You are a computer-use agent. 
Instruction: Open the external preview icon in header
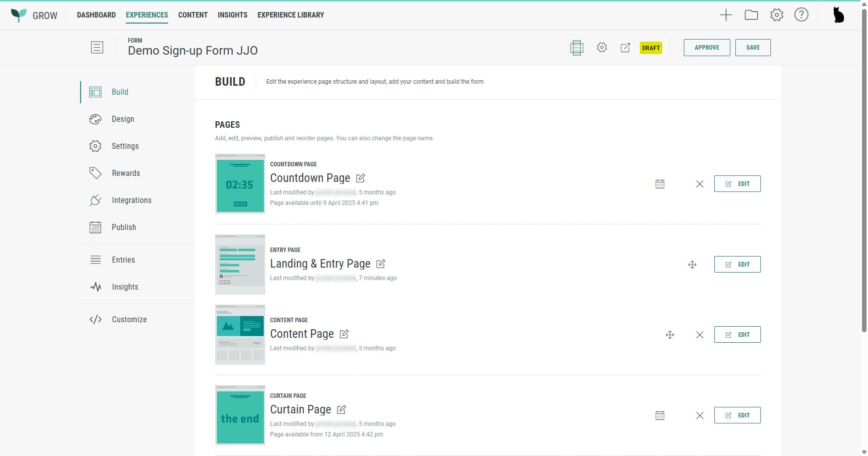point(625,48)
